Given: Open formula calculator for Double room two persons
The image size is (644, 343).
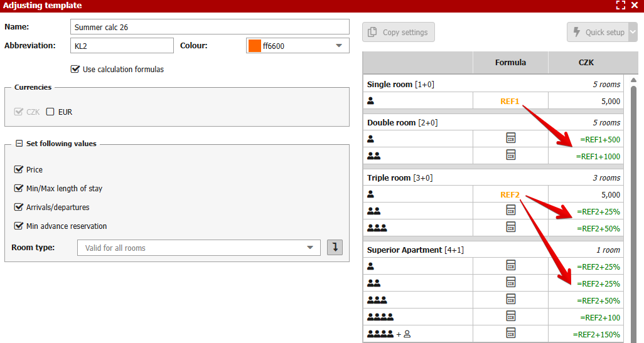Looking at the screenshot, I should 510,156.
